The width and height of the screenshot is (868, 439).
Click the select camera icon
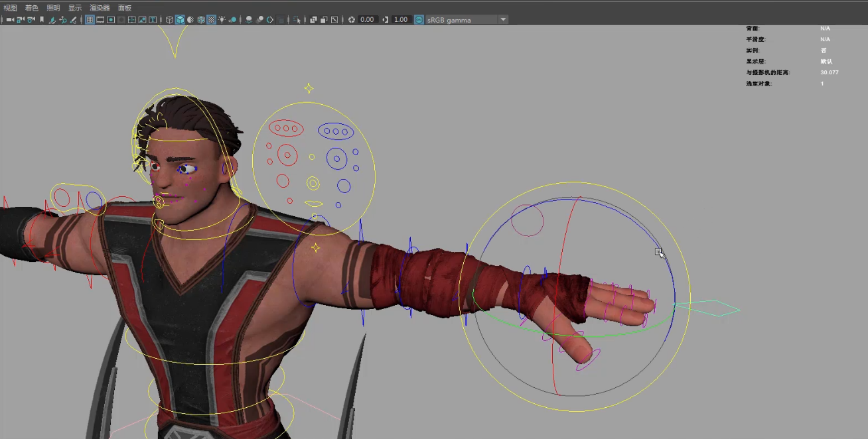coord(9,20)
